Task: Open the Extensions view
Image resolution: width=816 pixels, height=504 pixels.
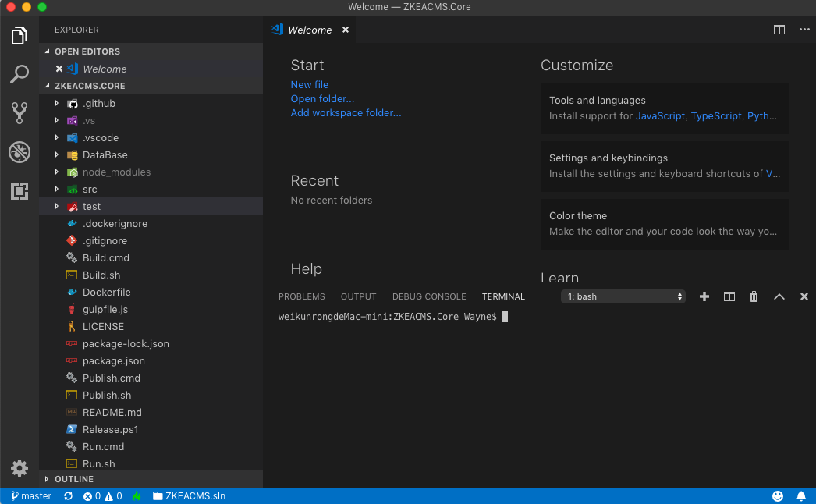Action: (x=20, y=191)
